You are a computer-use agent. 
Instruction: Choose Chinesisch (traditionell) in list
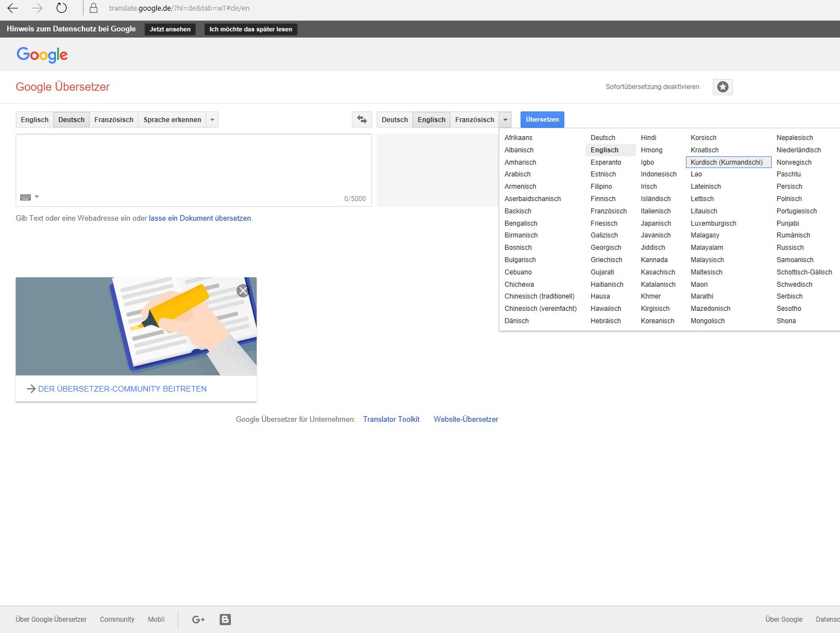pyautogui.click(x=539, y=296)
